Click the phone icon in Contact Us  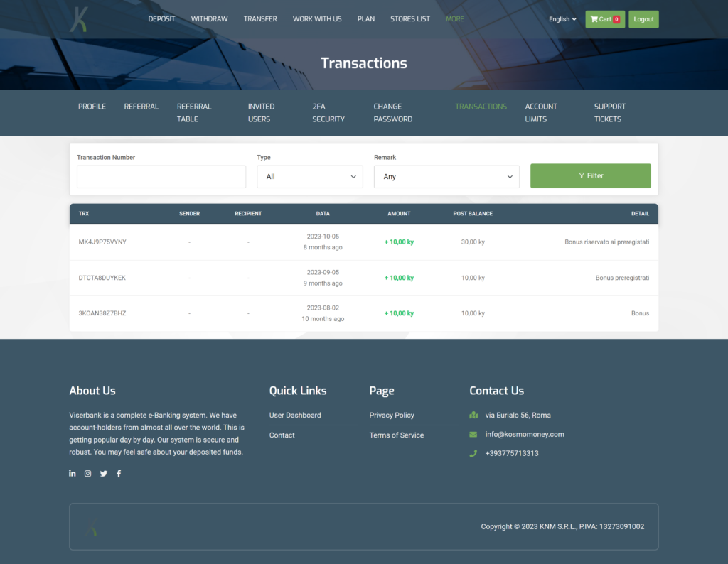[x=473, y=453]
